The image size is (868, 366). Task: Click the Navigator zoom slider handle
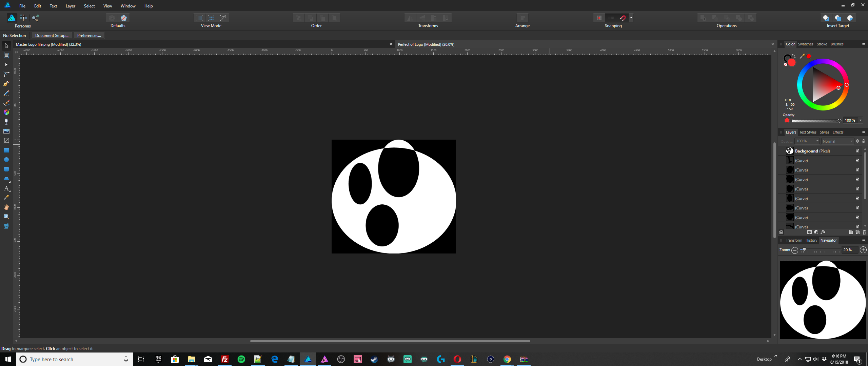[x=804, y=250]
